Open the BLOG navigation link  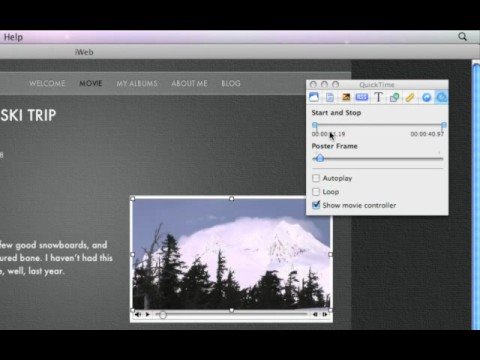pyautogui.click(x=231, y=83)
